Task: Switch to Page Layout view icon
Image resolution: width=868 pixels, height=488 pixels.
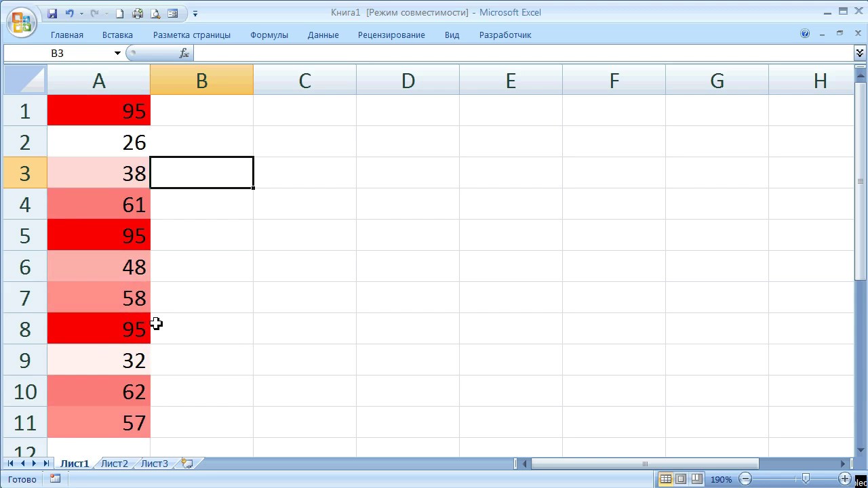Action: coord(681,479)
